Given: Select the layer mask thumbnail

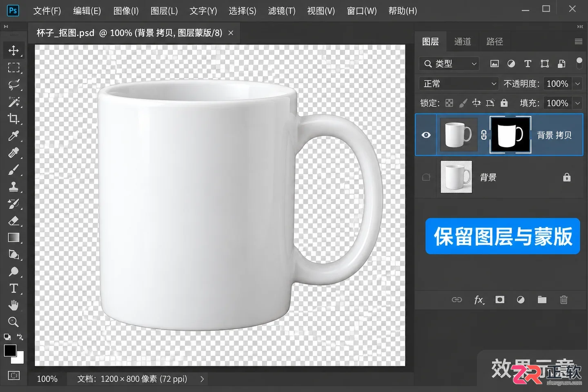Looking at the screenshot, I should [510, 135].
